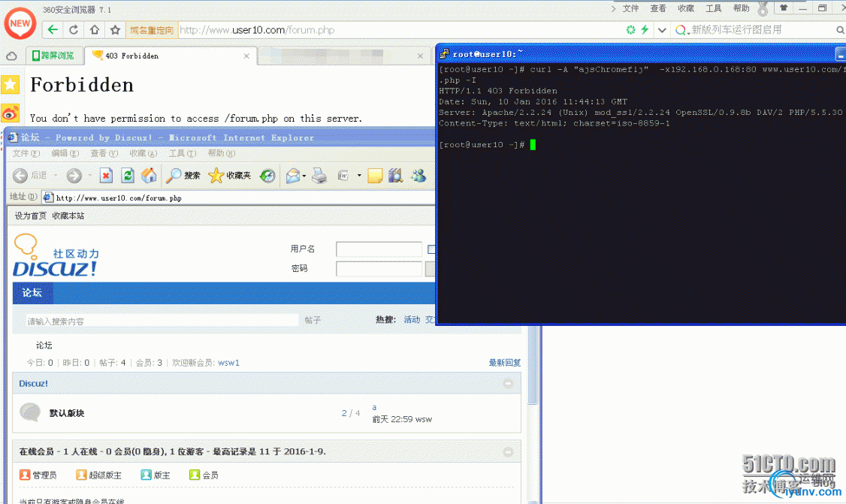Focus the Discuz forum search box
The width and height of the screenshot is (846, 504).
click(162, 321)
